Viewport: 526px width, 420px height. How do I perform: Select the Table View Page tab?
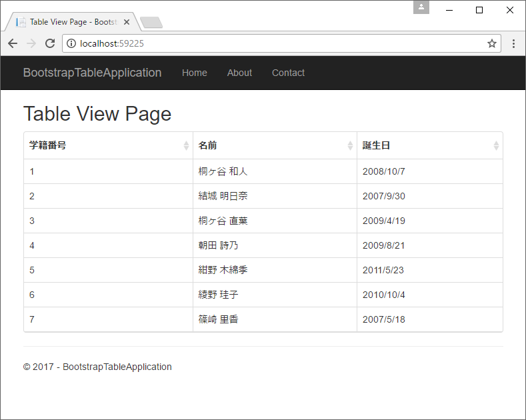72,22
